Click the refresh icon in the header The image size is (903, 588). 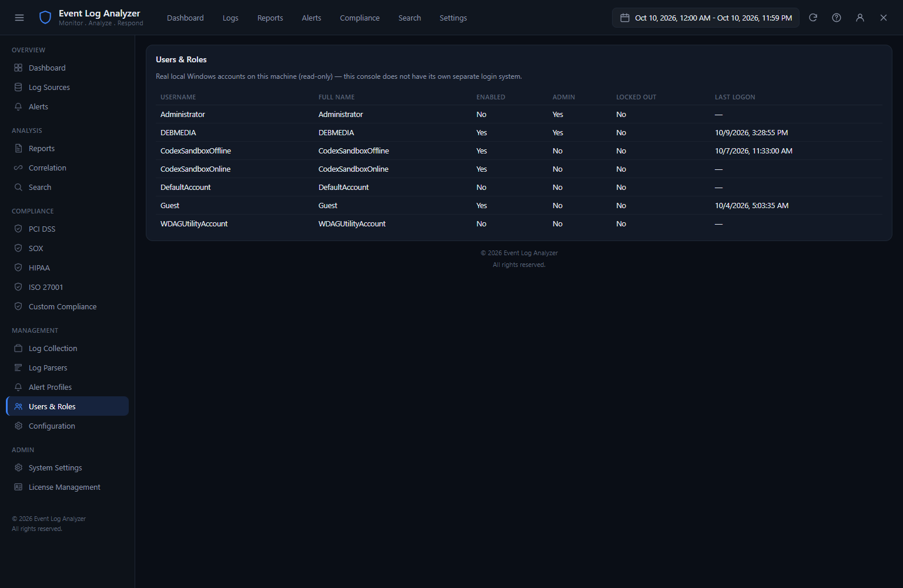(x=813, y=18)
